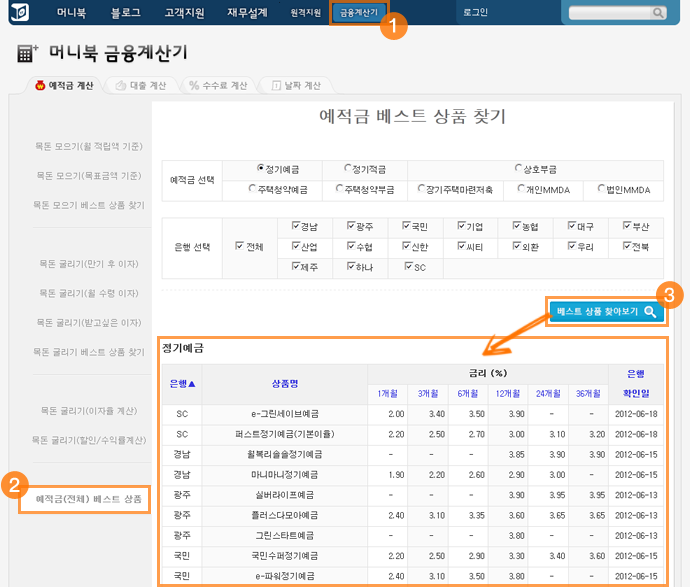Click the 베스트 상품 찾아보기 button

[606, 312]
